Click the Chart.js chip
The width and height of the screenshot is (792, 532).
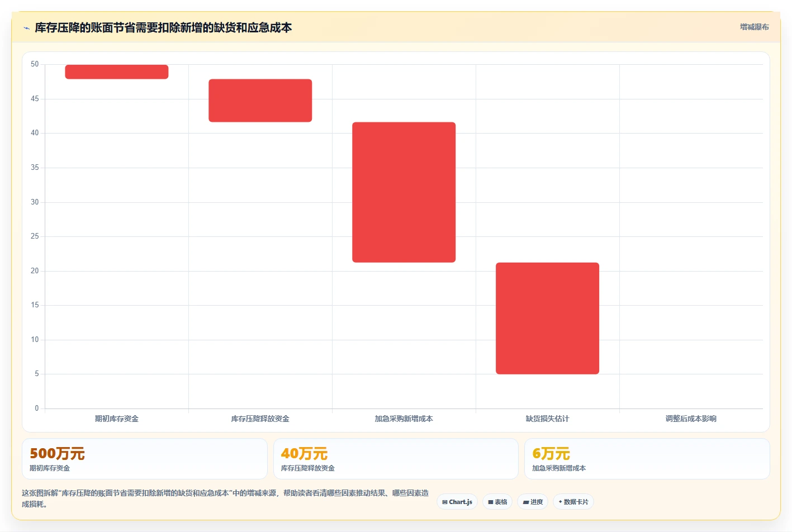pyautogui.click(x=457, y=502)
